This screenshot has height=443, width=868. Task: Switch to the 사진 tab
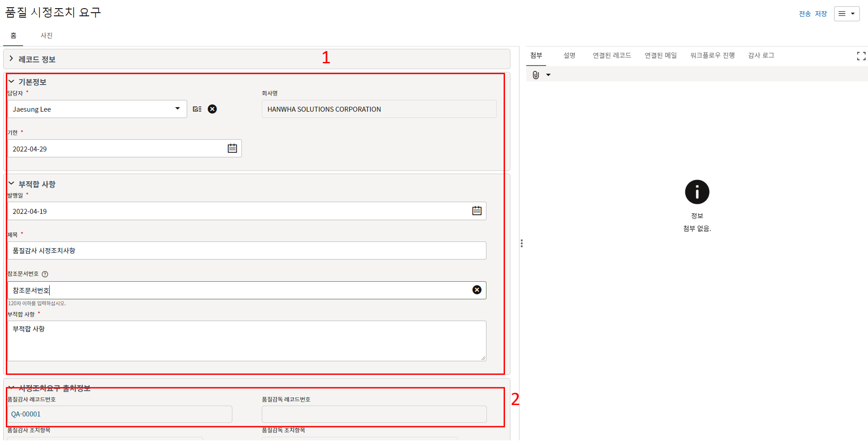click(47, 35)
